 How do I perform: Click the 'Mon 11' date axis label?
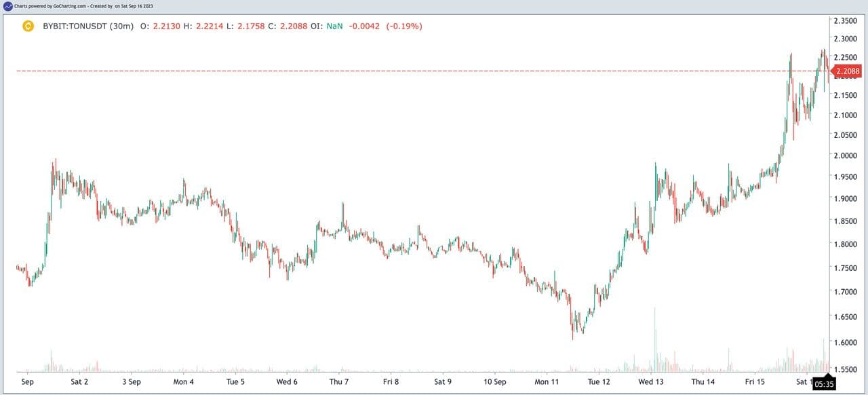click(x=547, y=382)
